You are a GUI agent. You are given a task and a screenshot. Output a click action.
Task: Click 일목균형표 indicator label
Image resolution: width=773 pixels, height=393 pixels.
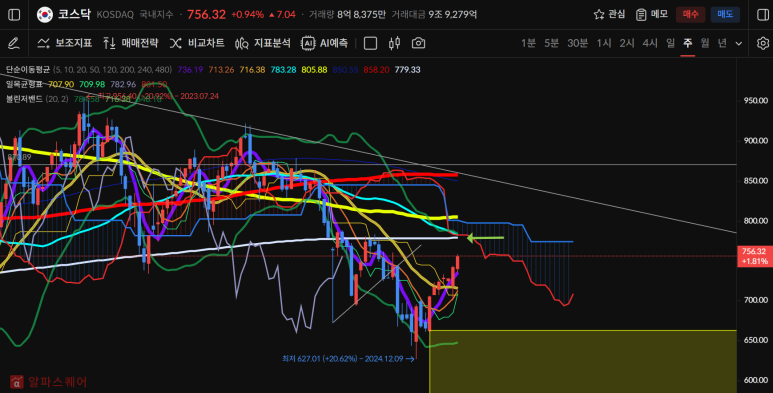click(24, 84)
